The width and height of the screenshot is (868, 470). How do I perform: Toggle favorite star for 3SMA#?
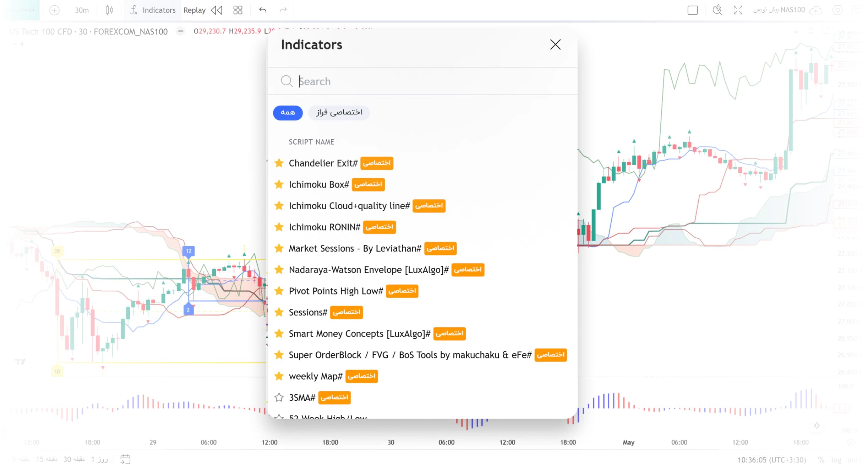pyautogui.click(x=279, y=397)
